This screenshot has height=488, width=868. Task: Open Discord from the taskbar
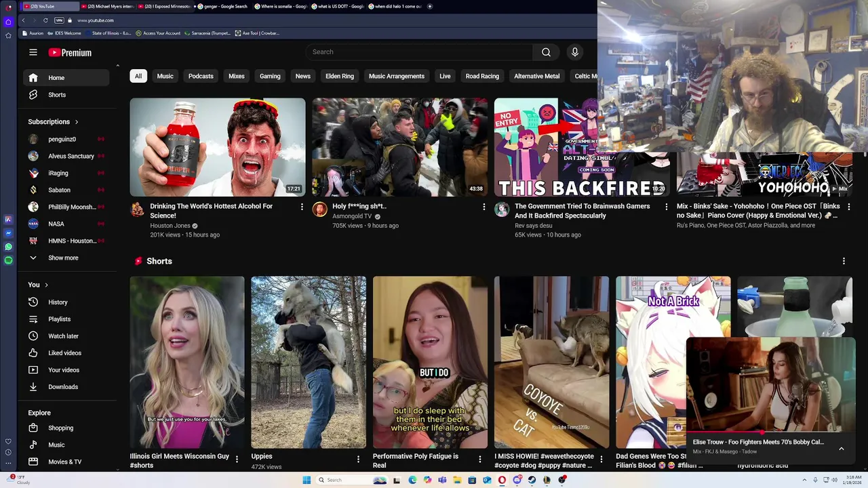pos(517,480)
